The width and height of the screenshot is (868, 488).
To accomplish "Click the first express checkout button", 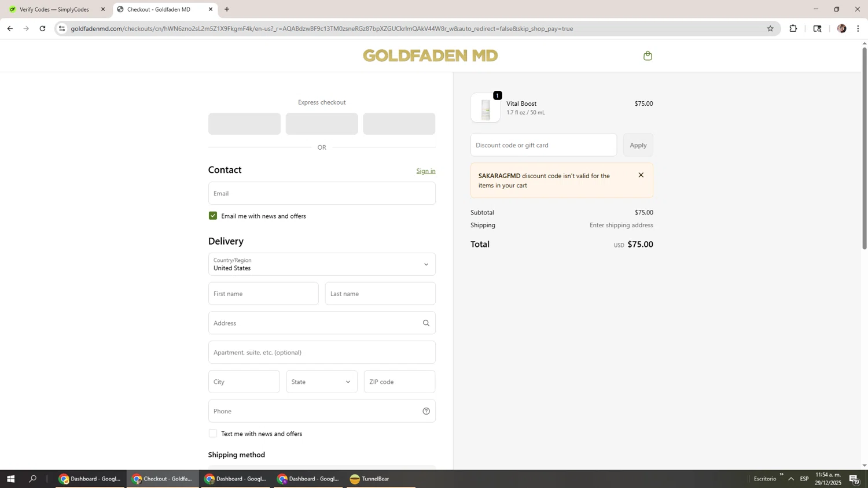I will coord(244,124).
